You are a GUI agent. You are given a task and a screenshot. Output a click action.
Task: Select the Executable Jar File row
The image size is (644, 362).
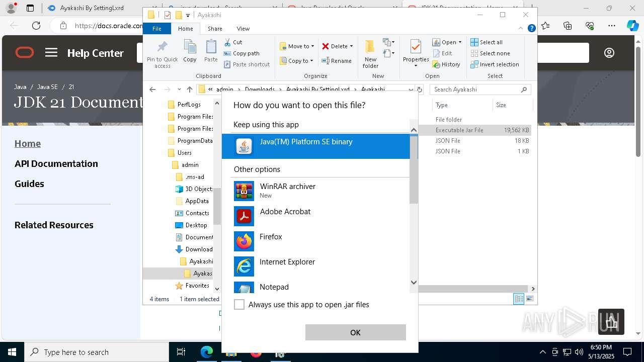click(x=474, y=130)
